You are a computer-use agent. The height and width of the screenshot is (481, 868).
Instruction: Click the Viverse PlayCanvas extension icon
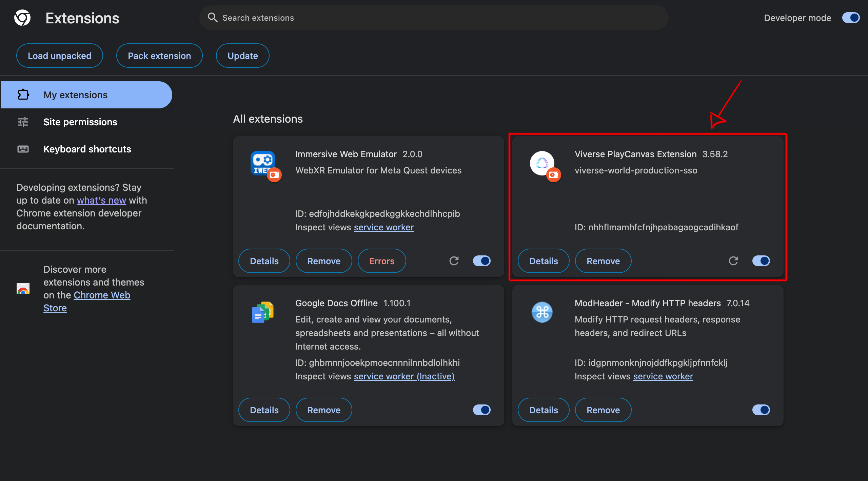(x=542, y=163)
